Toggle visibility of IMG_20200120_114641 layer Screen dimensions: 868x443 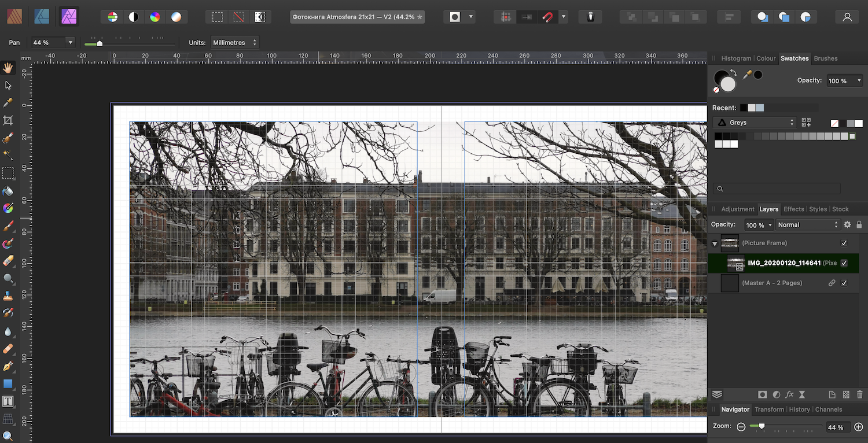(x=844, y=263)
